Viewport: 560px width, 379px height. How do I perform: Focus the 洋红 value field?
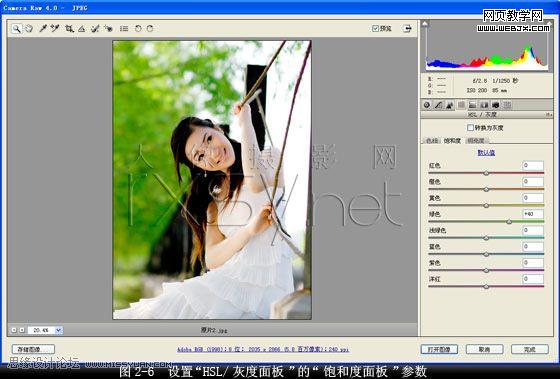[x=533, y=279]
